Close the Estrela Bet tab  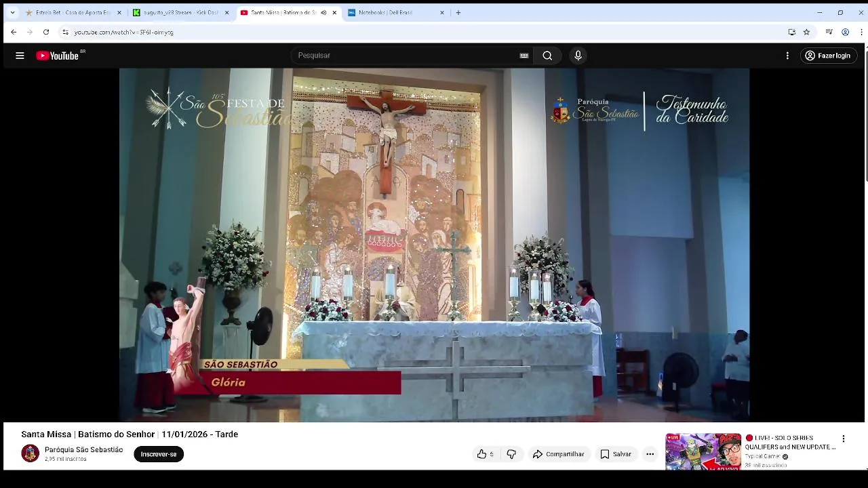pos(119,12)
